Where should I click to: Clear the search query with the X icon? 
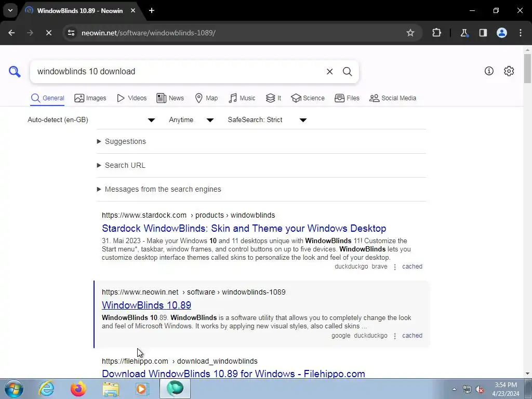click(329, 72)
